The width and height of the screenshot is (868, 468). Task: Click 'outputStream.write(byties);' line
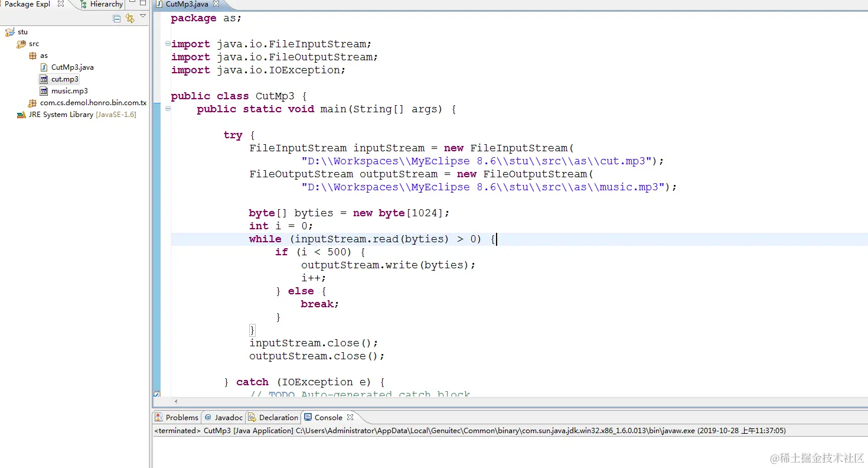pyautogui.click(x=389, y=265)
